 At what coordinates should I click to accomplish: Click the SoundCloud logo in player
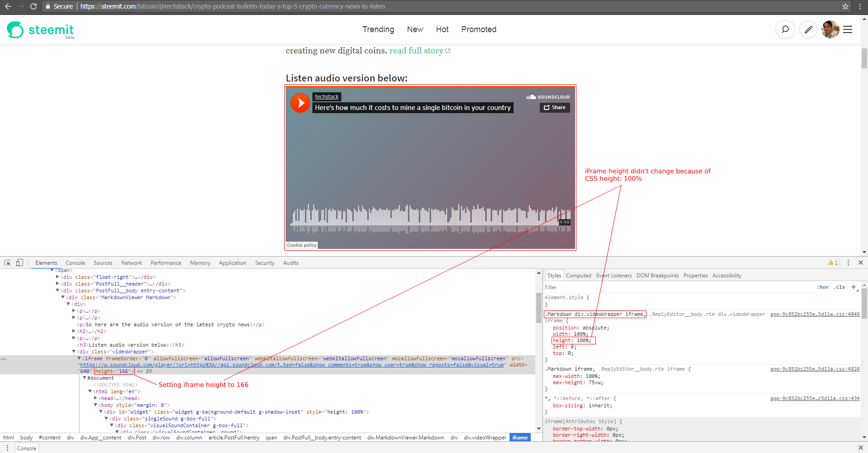click(548, 97)
